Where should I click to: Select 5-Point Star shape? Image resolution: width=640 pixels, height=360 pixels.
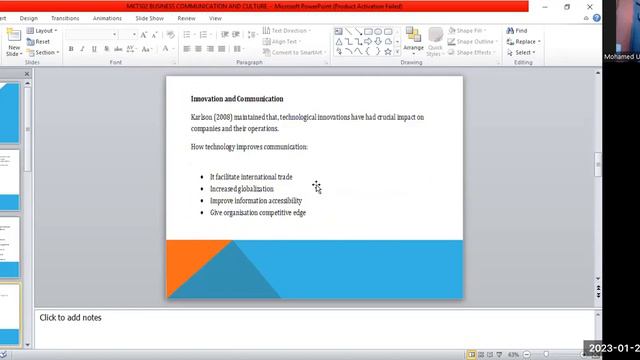(x=388, y=52)
